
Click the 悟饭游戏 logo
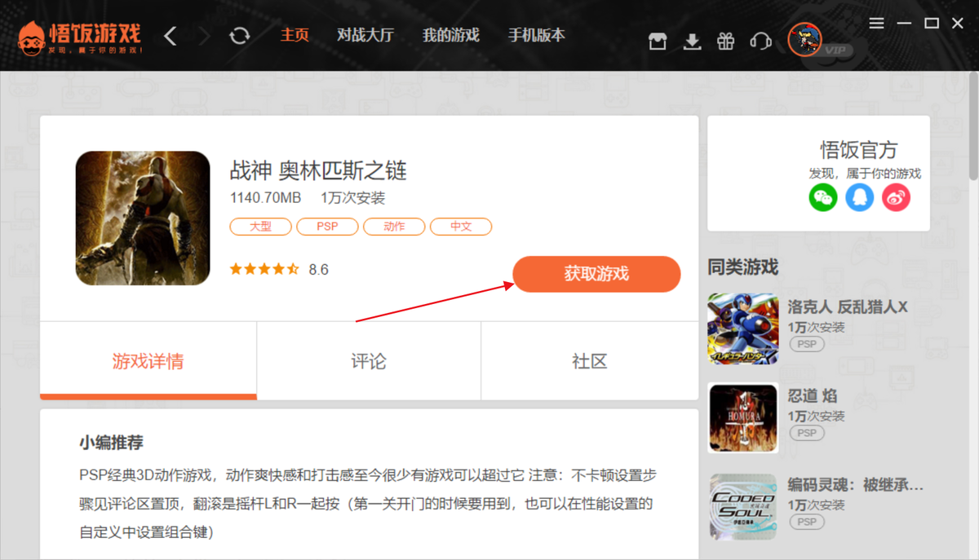pyautogui.click(x=80, y=37)
